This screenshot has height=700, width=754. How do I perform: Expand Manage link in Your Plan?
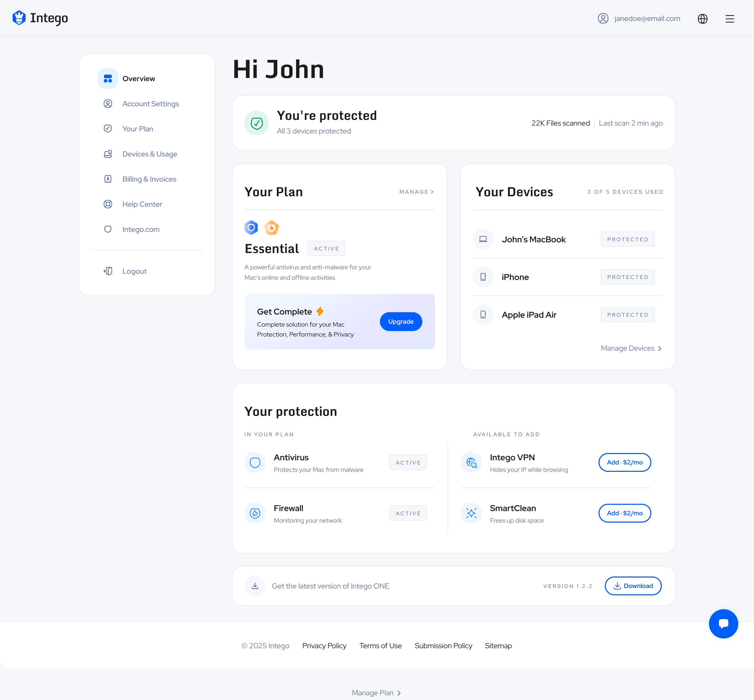pos(417,192)
